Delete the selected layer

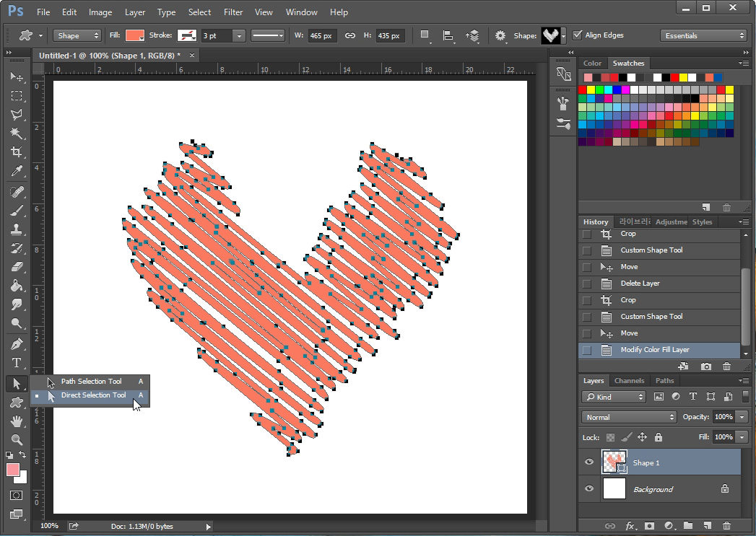click(726, 526)
